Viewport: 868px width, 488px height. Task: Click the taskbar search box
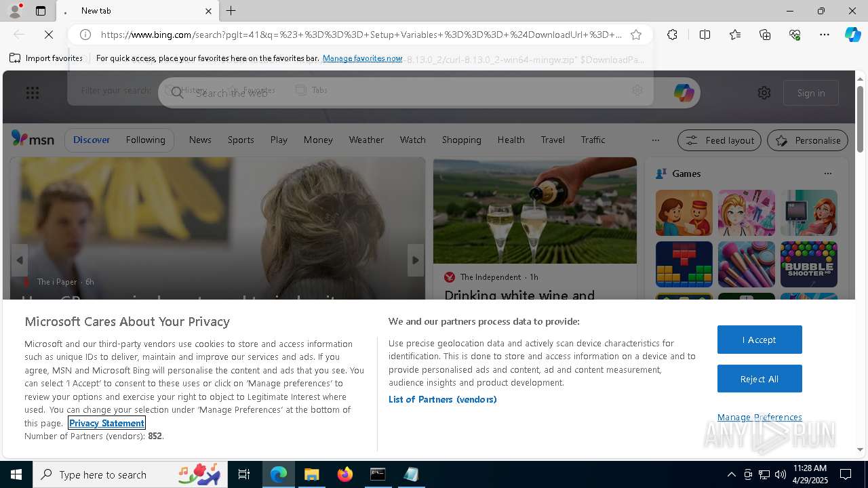130,474
